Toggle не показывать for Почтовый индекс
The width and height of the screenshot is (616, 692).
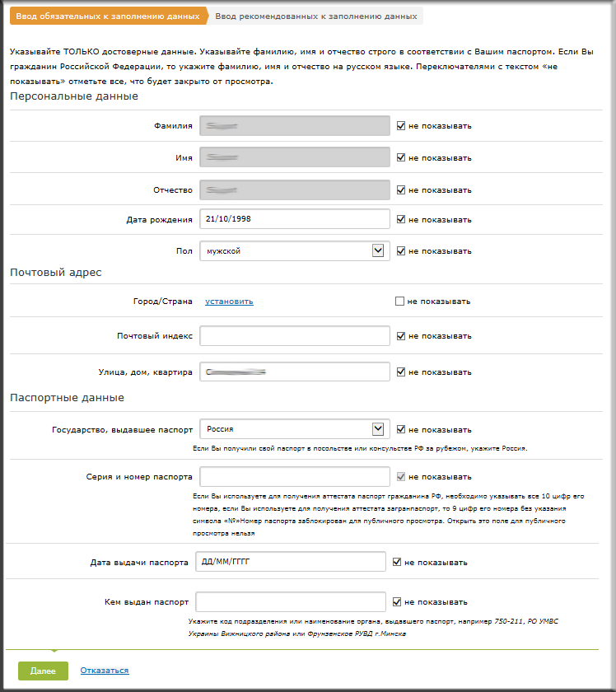401,336
